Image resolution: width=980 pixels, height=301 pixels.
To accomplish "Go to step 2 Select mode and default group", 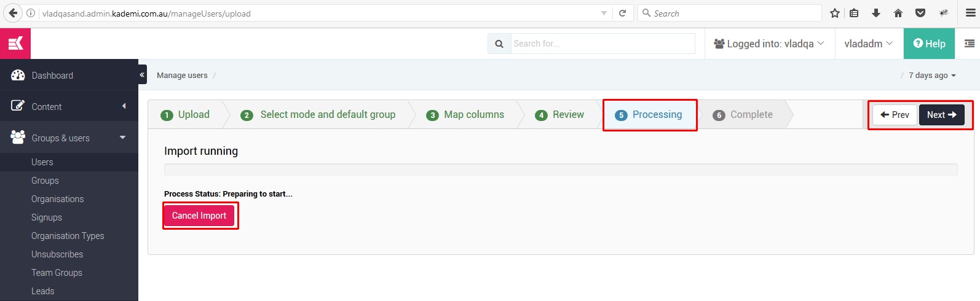I will point(318,115).
